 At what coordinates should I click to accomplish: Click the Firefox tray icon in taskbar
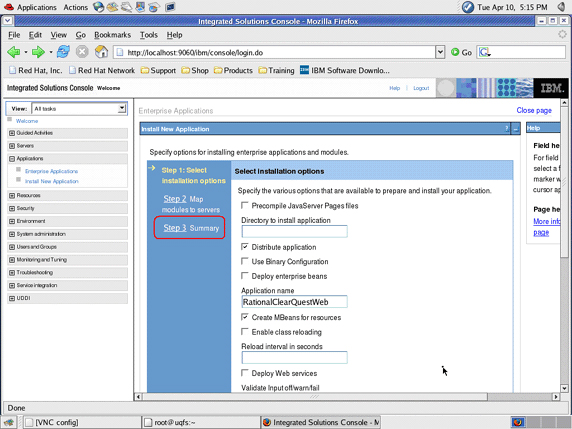coord(517,422)
